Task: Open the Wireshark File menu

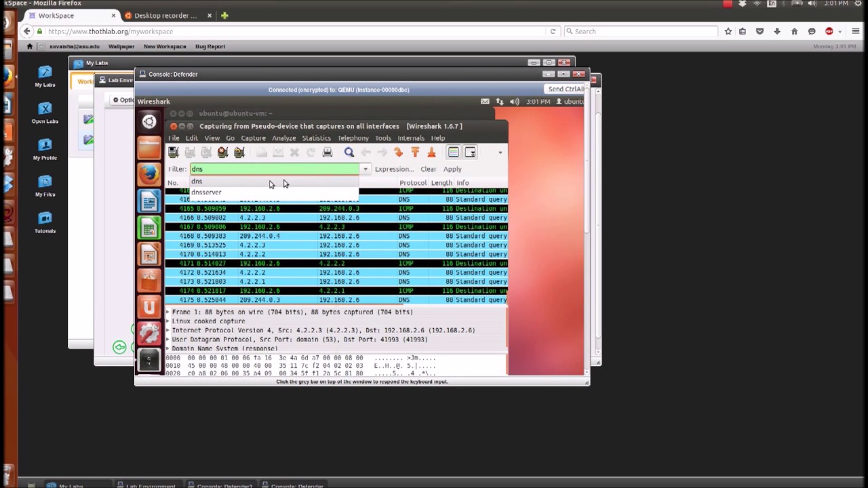Action: tap(174, 138)
